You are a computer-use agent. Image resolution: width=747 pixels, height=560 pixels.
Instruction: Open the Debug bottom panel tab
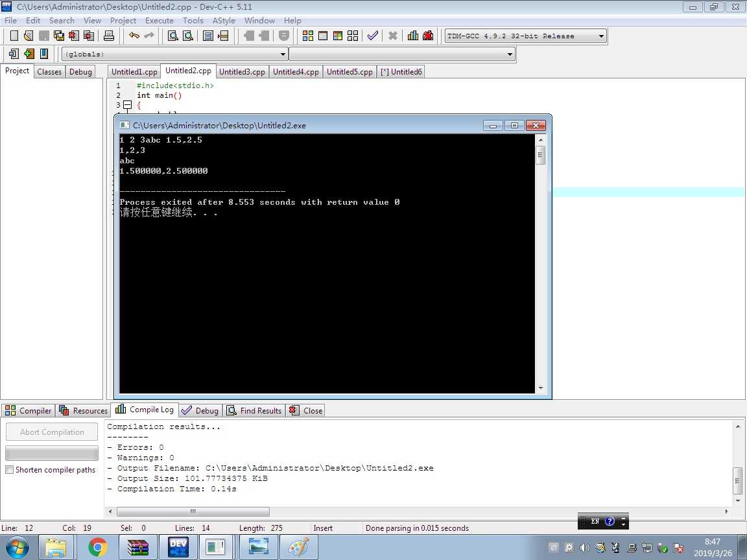point(200,410)
